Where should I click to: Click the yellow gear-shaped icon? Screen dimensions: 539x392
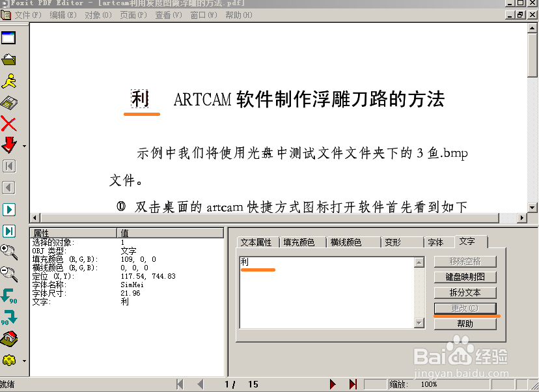point(8,360)
